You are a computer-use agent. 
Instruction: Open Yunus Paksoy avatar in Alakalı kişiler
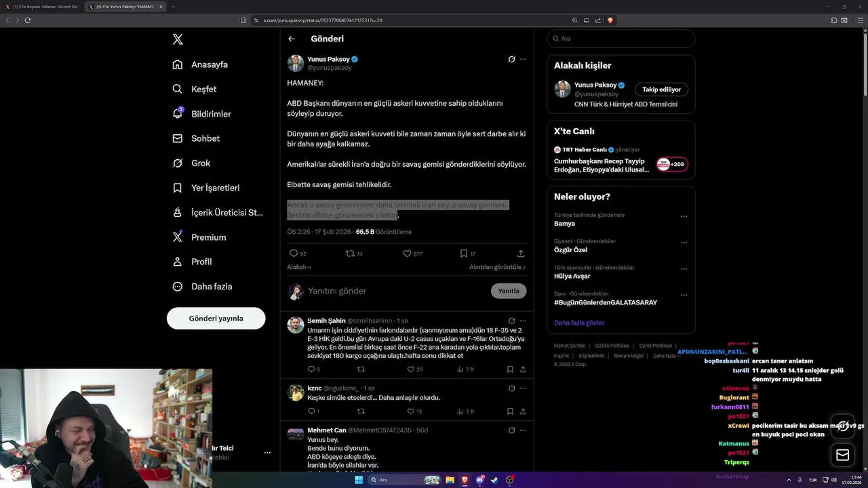pos(562,89)
